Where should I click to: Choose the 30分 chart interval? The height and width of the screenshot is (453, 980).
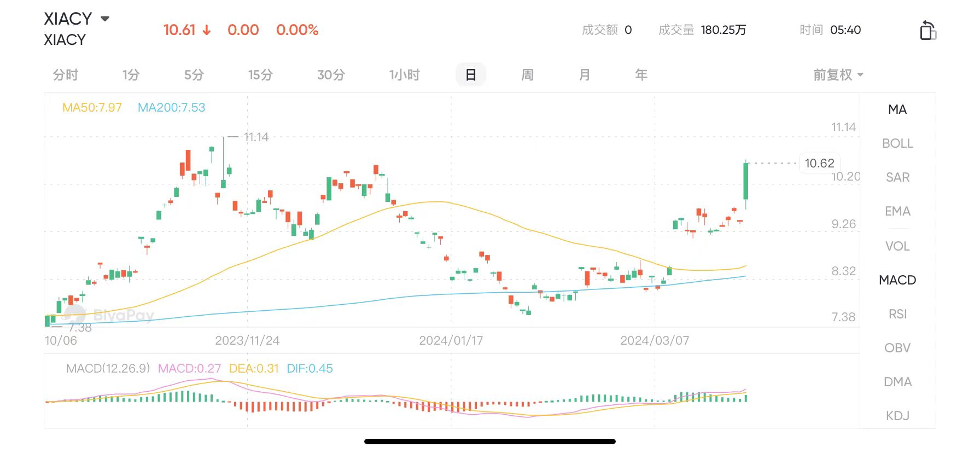click(331, 75)
